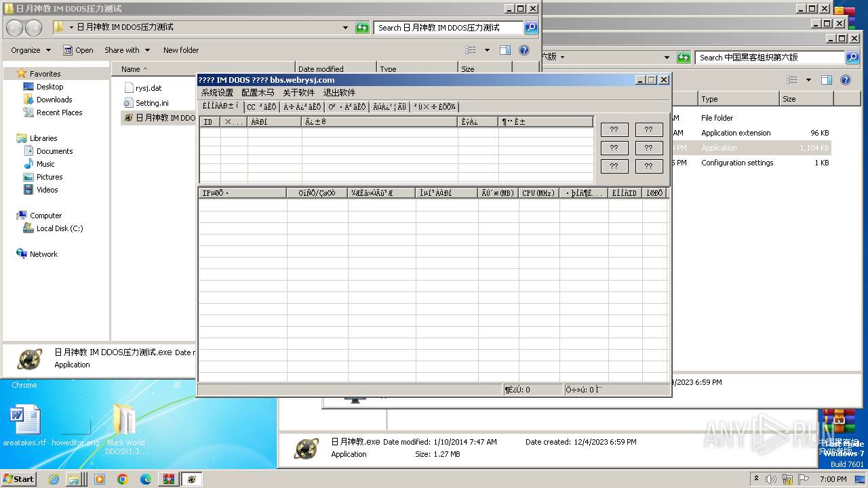This screenshot has width=868, height=488.
Task: Select the 日月神教 IM DDOS application file
Action: (160, 118)
